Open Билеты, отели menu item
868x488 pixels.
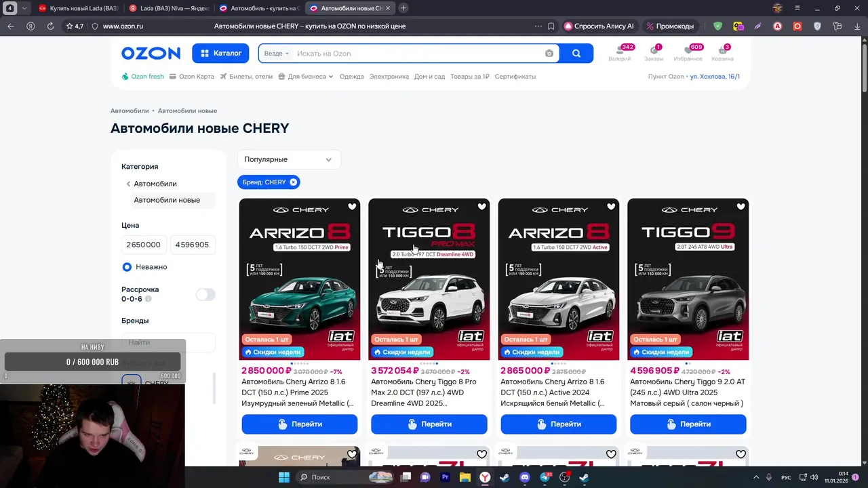coord(246,77)
